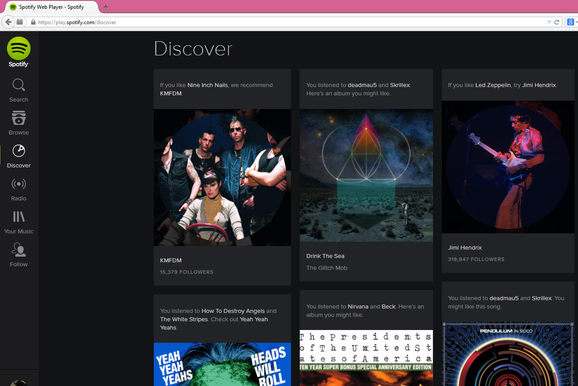Click the user avatar at the sidebar bottom
Viewport: 578px width, 386px height.
point(18,383)
